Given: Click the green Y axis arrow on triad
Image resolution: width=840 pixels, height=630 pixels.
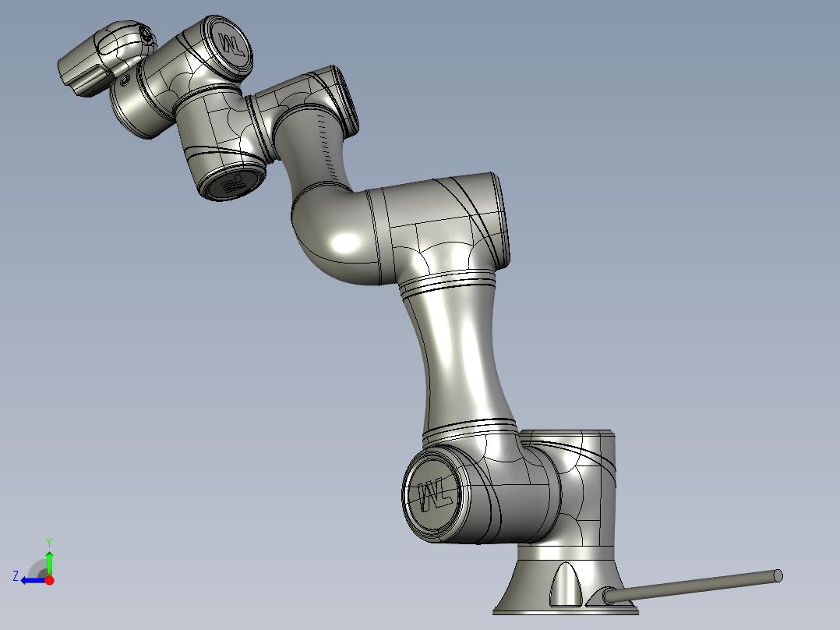Looking at the screenshot, I should tap(49, 563).
